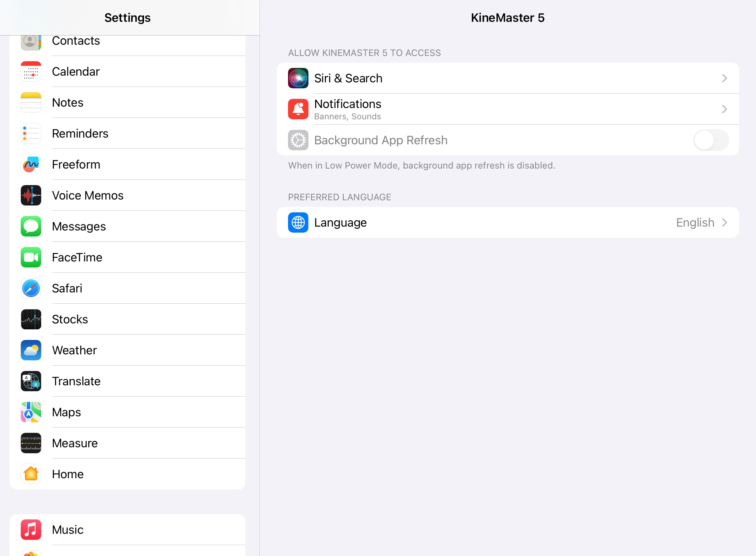Open the Music settings row

[x=68, y=530]
